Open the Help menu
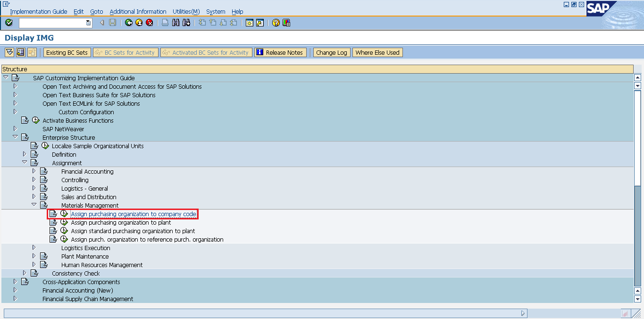 point(237,11)
